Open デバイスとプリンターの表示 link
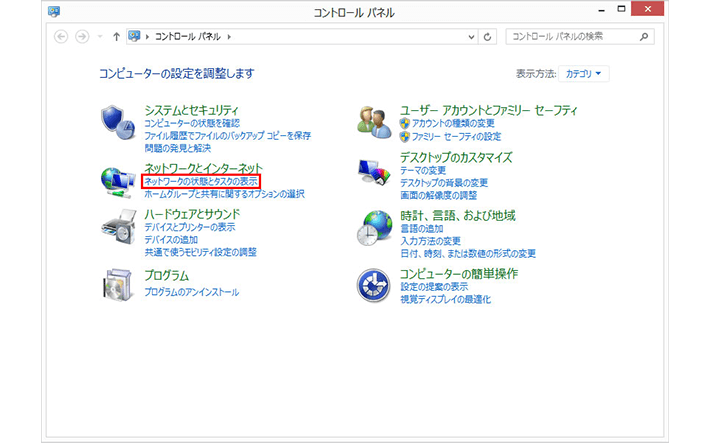Image resolution: width=710 pixels, height=443 pixels. (190, 227)
